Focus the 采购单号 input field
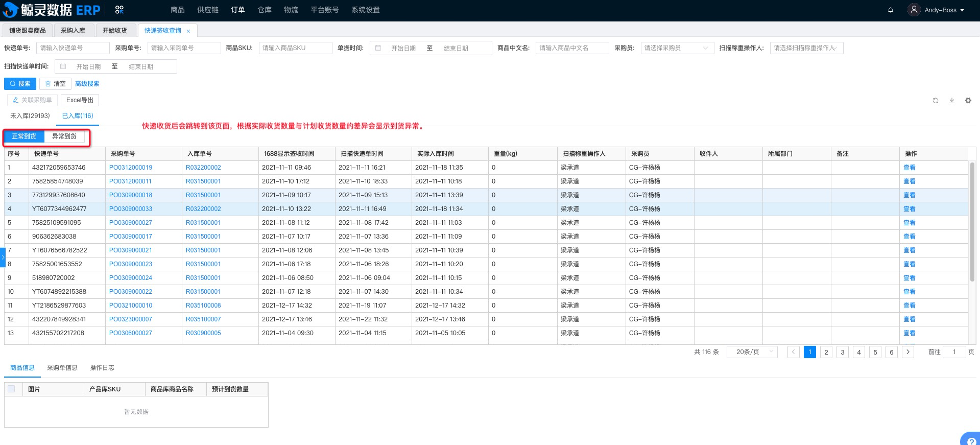Screen dimensions: 980x445 pos(184,48)
